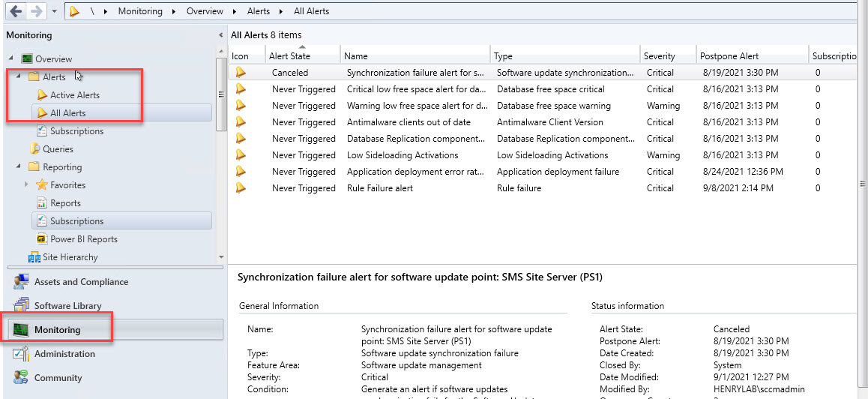Collapse the navigation pane with chevron
Screen dimensions: 868x399
tap(220, 35)
